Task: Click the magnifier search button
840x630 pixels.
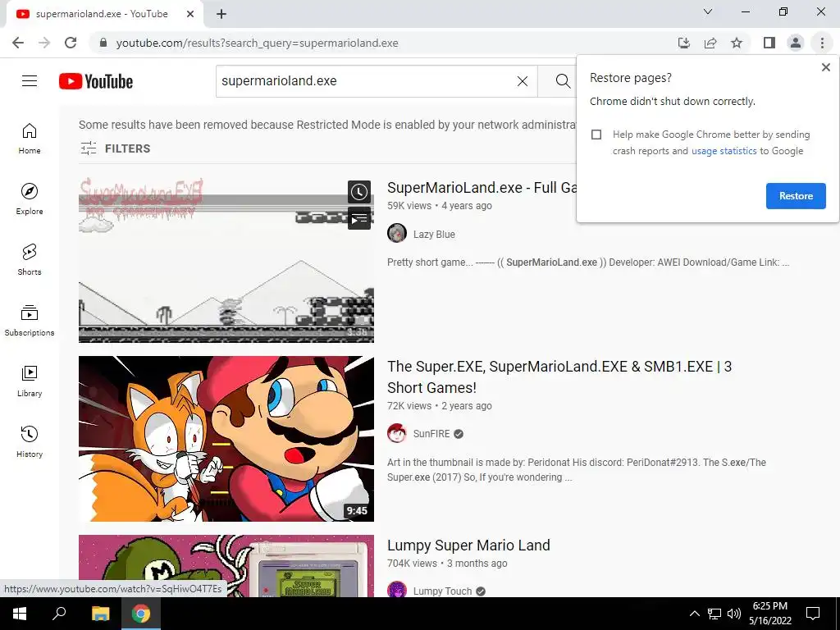Action: (563, 81)
